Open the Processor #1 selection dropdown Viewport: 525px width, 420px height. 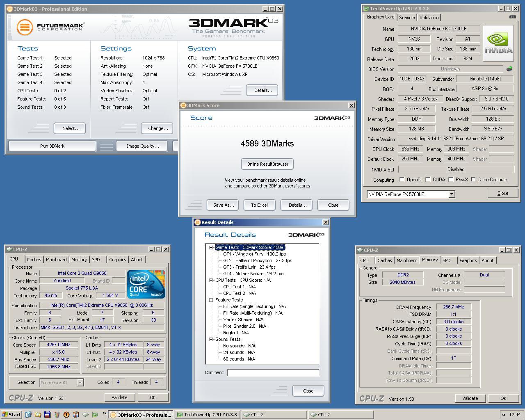coord(80,383)
